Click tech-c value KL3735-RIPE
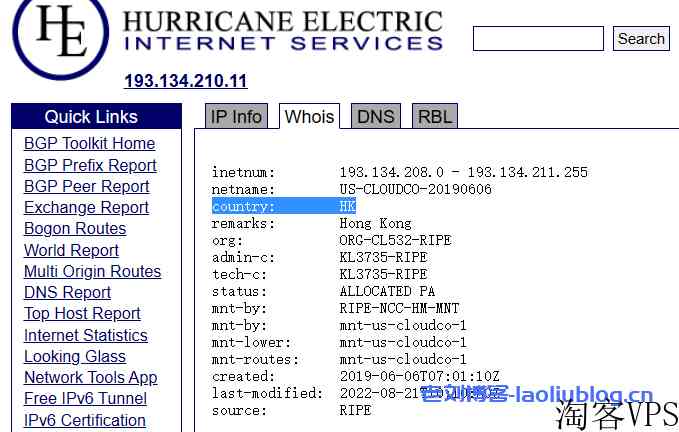The width and height of the screenshot is (679, 432). pos(383,274)
